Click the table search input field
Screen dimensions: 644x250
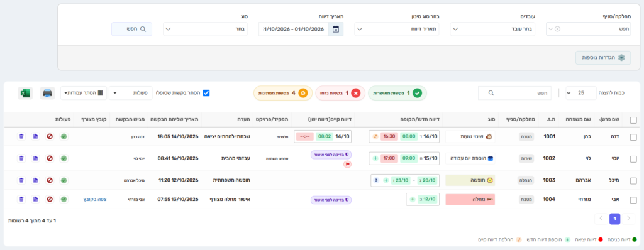[x=514, y=93]
